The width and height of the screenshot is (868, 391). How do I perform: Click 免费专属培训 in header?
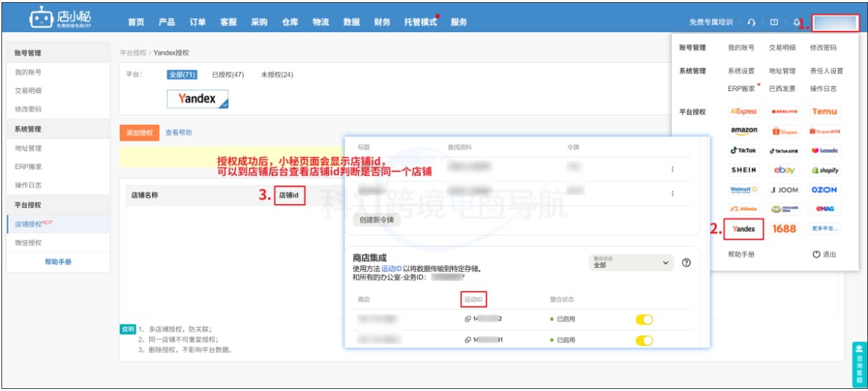[x=710, y=22]
